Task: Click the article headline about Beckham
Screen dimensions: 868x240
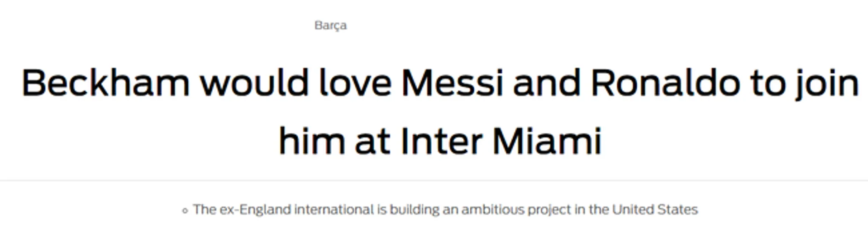Action: pos(440,112)
